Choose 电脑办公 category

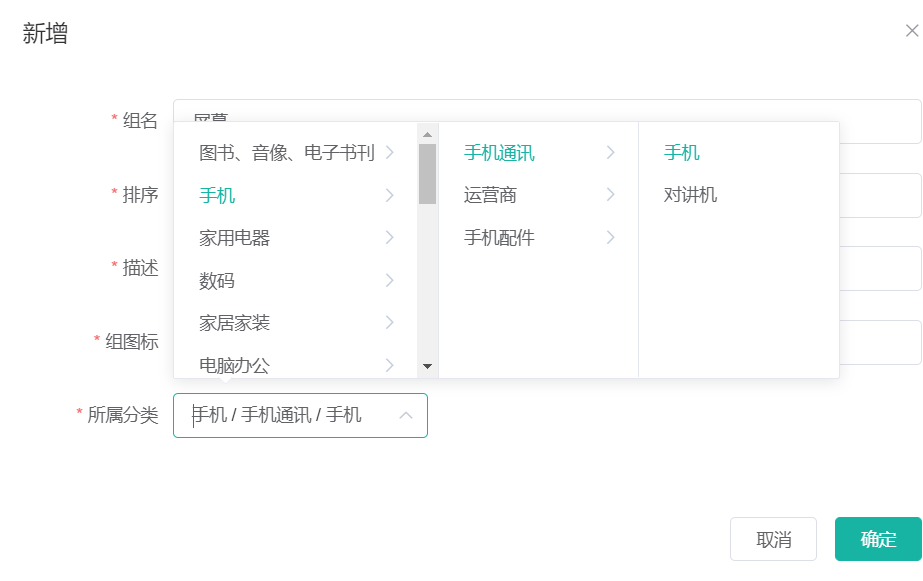click(x=234, y=365)
